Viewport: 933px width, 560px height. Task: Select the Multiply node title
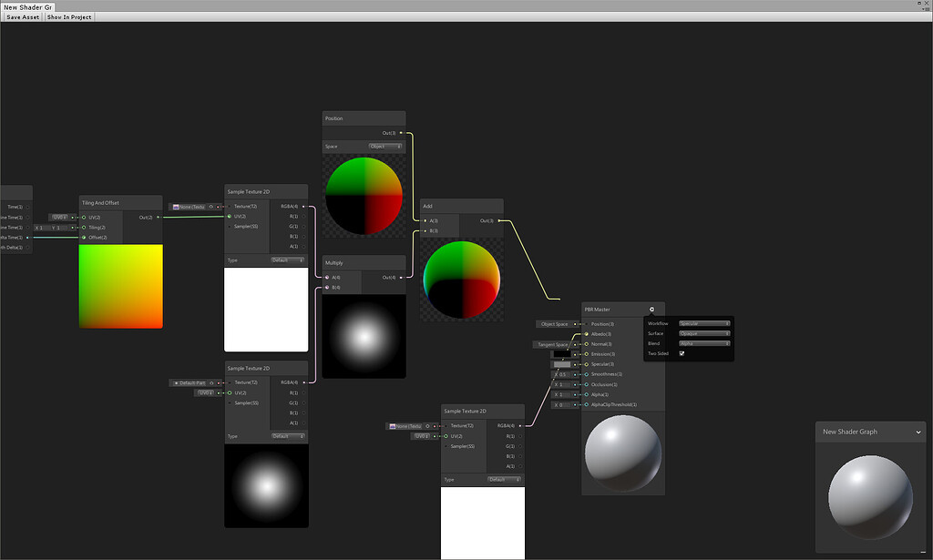tap(333, 263)
